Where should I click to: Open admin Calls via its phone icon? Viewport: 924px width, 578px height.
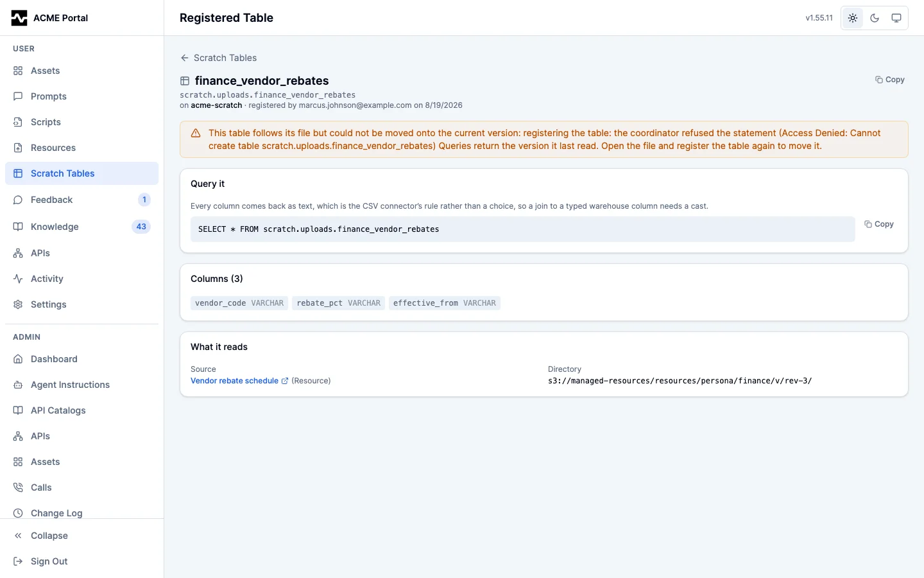point(18,487)
